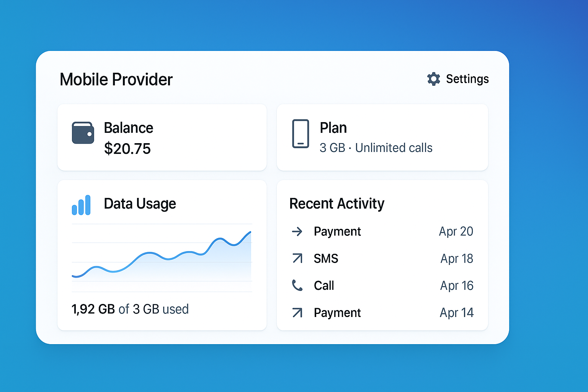The width and height of the screenshot is (588, 392).
Task: Click the 1,92 GB of 3 GB used text
Action: (x=130, y=309)
